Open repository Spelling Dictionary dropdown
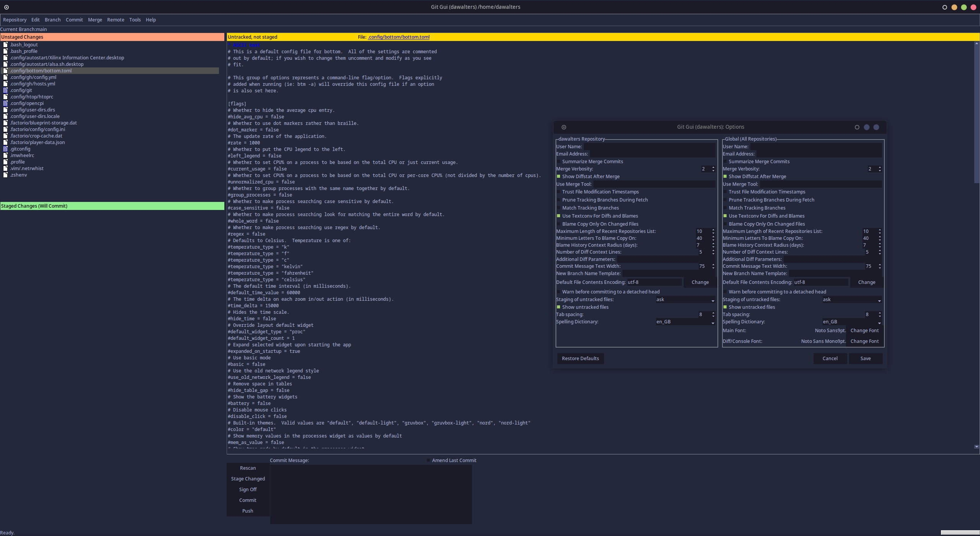 (x=713, y=322)
